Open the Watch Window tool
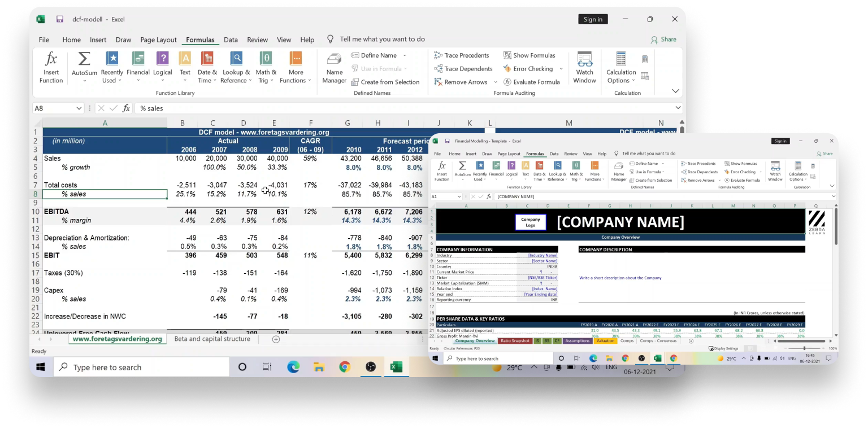Screen dimensions: 868x429 (x=584, y=67)
